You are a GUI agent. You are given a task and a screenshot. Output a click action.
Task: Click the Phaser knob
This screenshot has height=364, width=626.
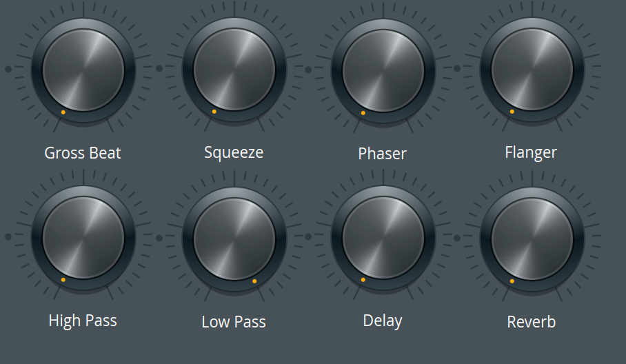pos(383,70)
